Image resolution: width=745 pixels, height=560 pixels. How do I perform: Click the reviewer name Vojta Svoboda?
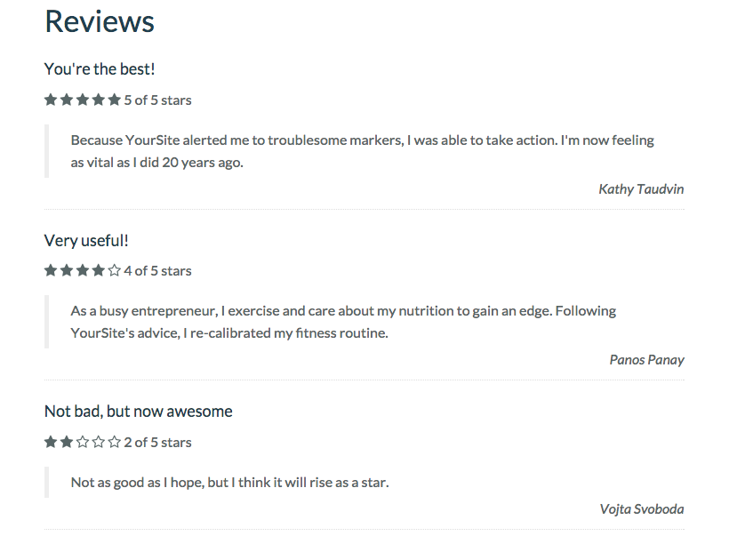(641, 509)
